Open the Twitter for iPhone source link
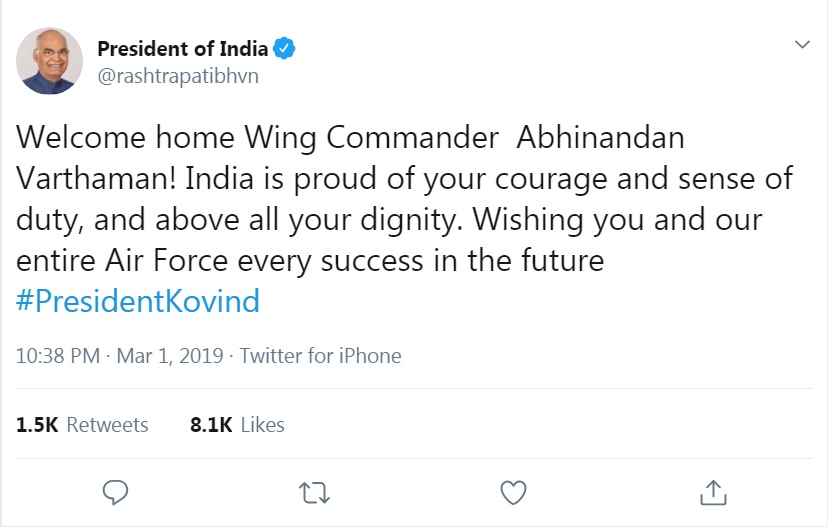 321,356
